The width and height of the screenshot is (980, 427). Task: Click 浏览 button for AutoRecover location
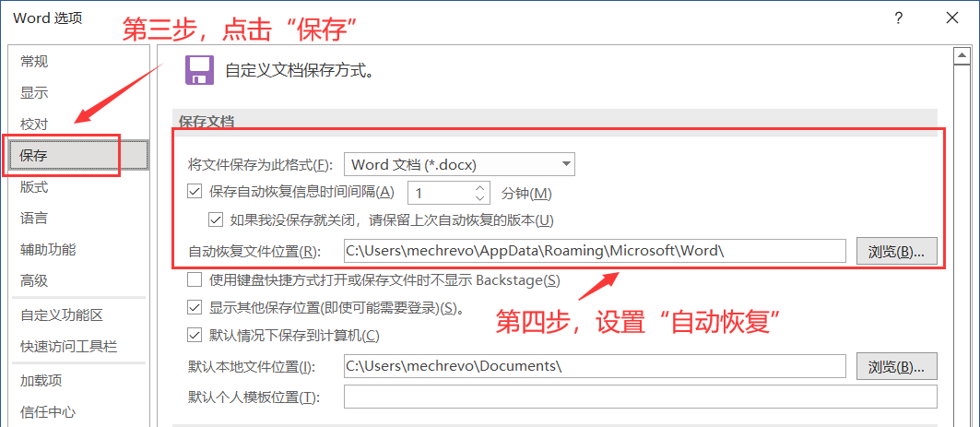click(896, 252)
